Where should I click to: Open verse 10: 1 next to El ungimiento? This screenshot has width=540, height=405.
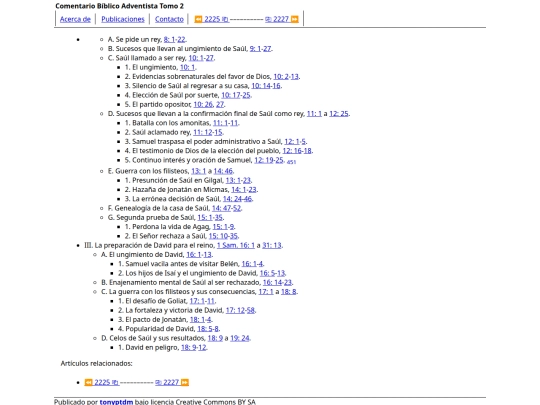[187, 68]
